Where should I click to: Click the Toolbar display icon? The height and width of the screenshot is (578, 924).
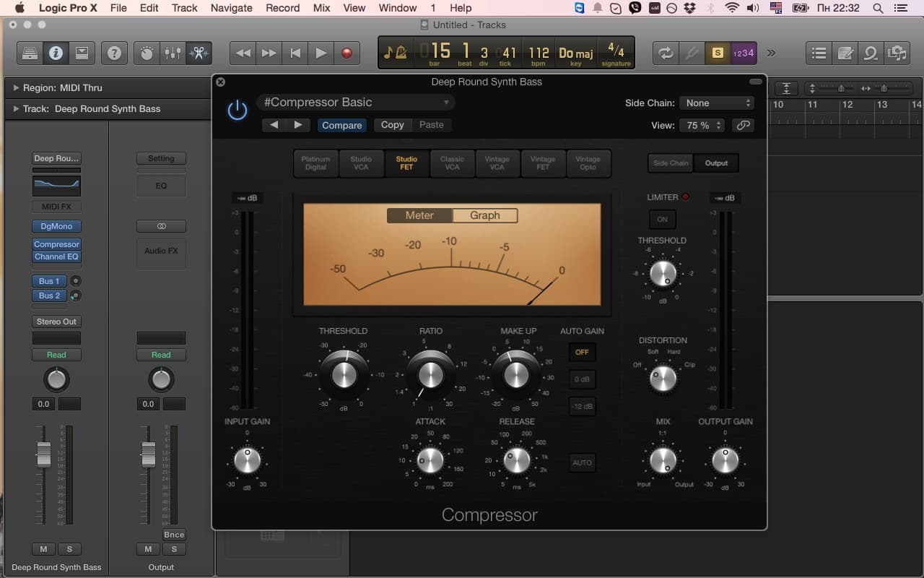pyautogui.click(x=82, y=53)
